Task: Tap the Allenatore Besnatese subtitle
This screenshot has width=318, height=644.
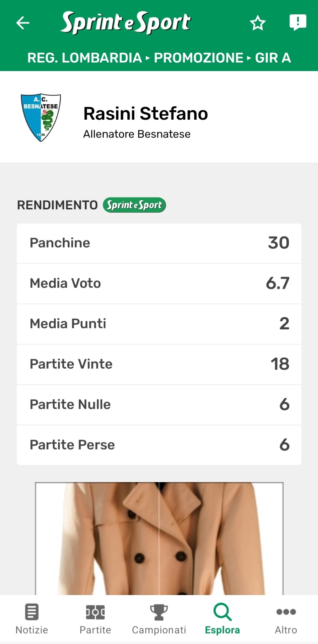Action: pyautogui.click(x=137, y=134)
